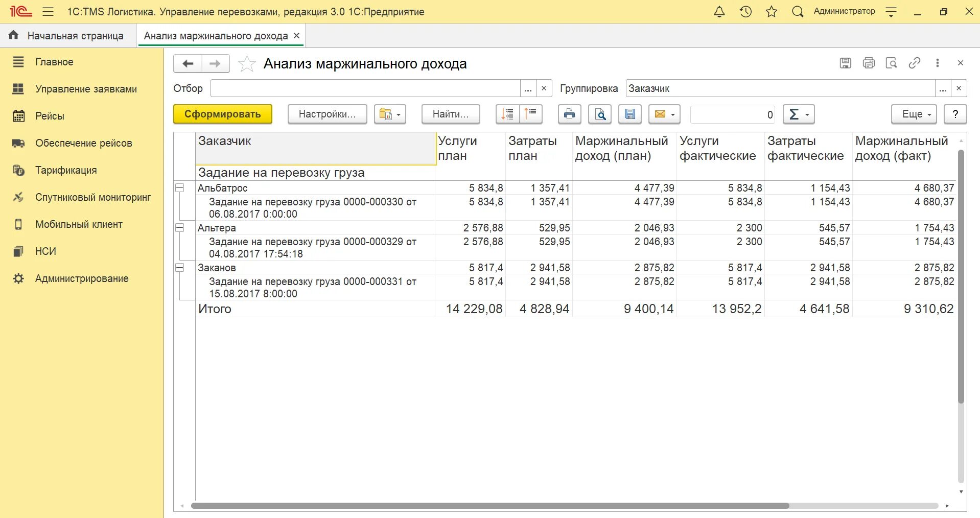Screen dimensions: 980x518
Task: Collapse the Альбатрос customer group
Action: [x=180, y=188]
